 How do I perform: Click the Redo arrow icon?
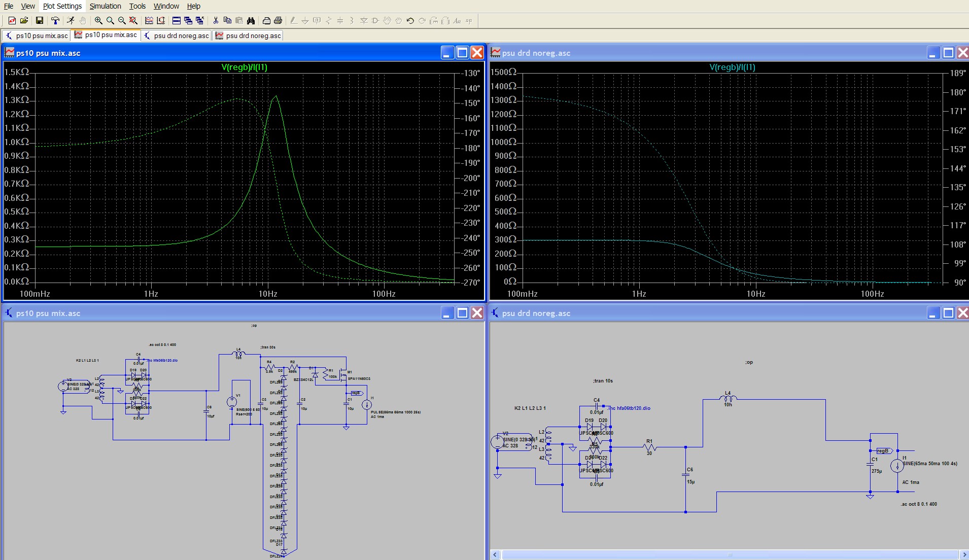(x=422, y=21)
